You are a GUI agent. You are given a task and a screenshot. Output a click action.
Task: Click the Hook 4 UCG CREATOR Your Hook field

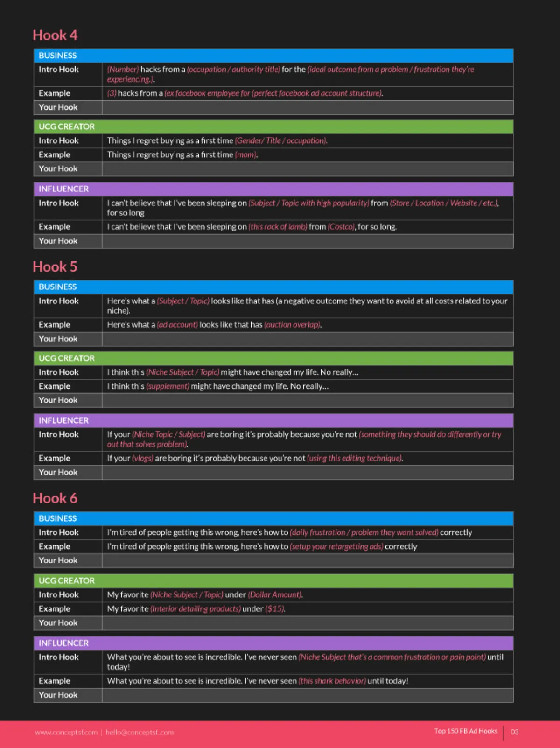click(x=308, y=169)
